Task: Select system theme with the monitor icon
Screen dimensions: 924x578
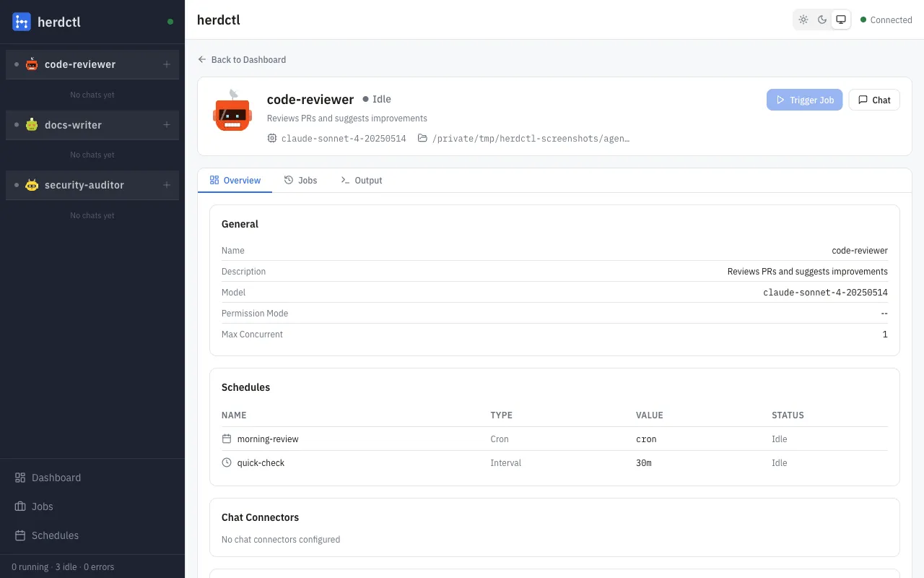Action: [x=841, y=20]
